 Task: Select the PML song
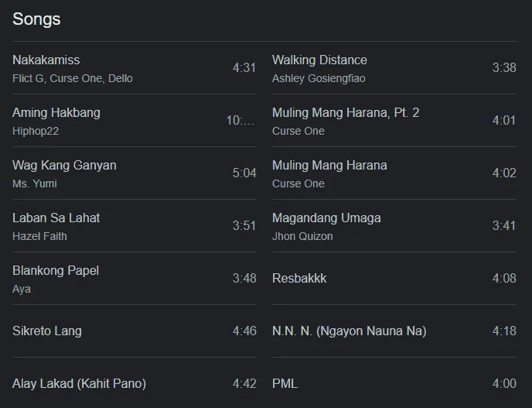click(x=394, y=383)
